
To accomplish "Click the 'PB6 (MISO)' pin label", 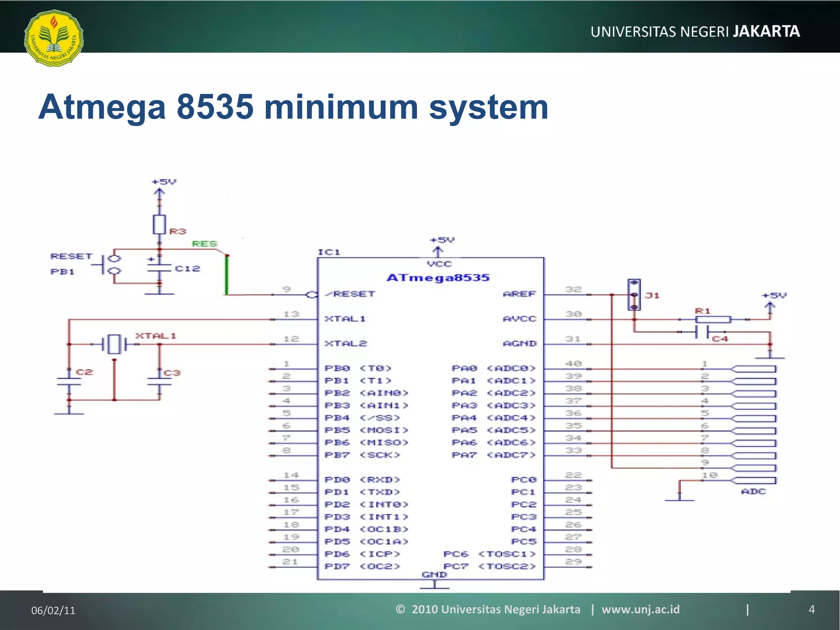I will [x=366, y=443].
